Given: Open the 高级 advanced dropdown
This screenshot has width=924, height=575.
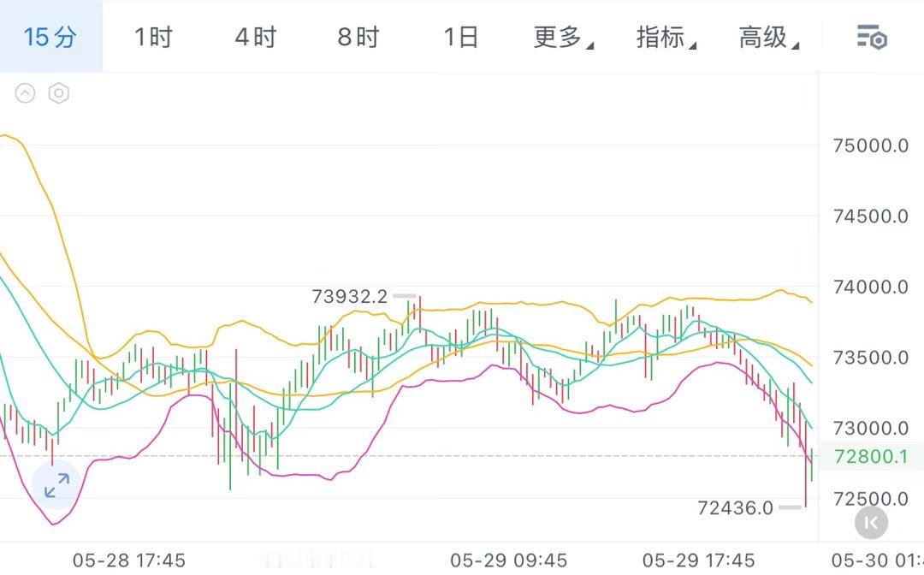Looking at the screenshot, I should point(768,37).
